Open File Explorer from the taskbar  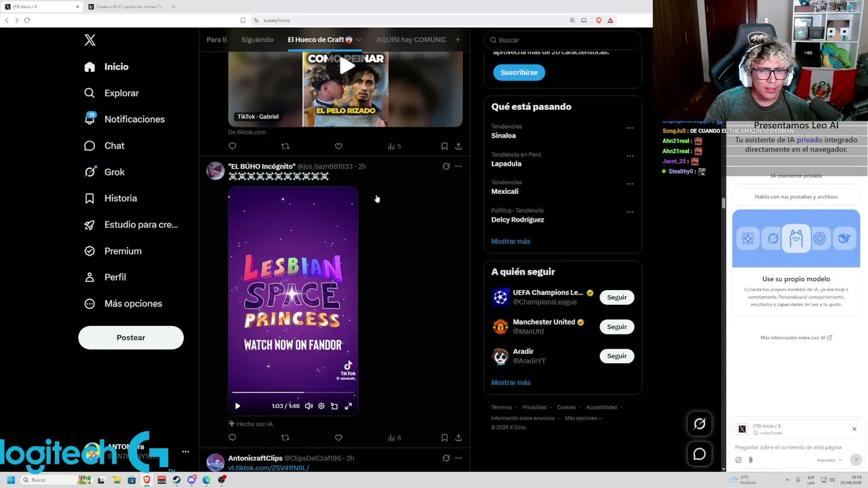click(117, 480)
